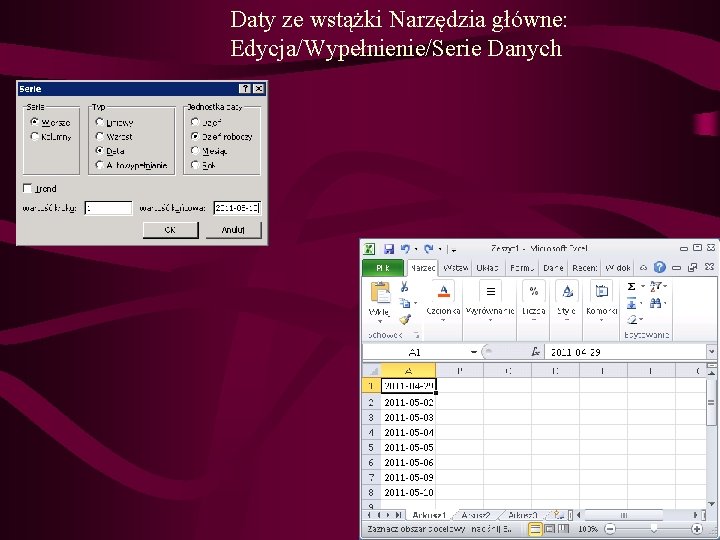Select the Miesiąc radio button
The height and width of the screenshot is (540, 720).
point(195,151)
